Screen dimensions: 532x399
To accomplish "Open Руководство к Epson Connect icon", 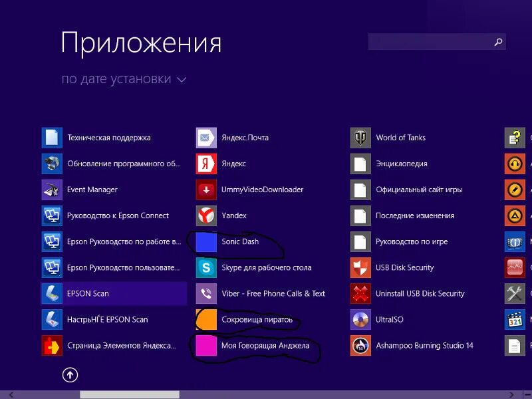I will 52,215.
